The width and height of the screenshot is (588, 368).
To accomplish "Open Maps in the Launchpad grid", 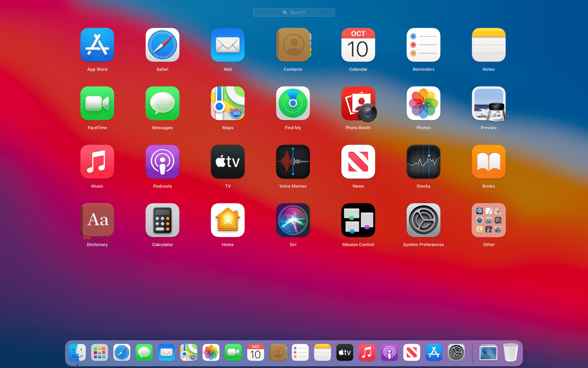I will [228, 104].
